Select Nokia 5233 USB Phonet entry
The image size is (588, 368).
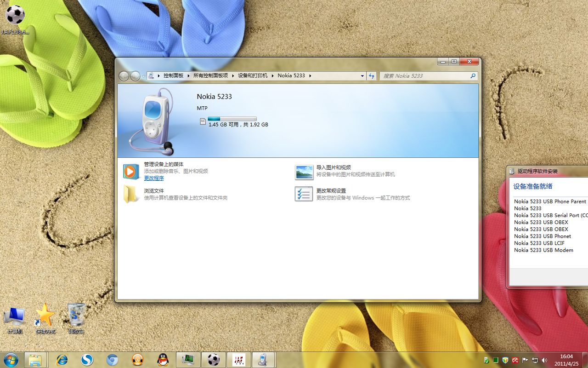click(543, 236)
